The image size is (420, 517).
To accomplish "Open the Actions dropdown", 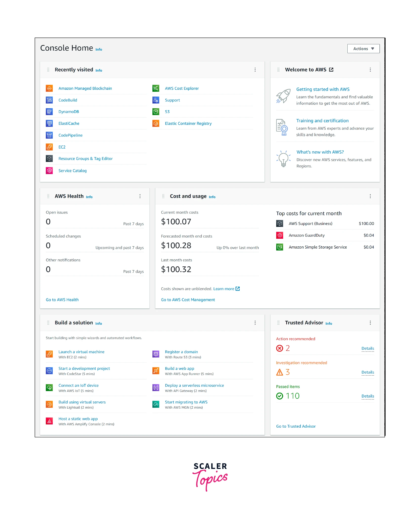I will [363, 49].
